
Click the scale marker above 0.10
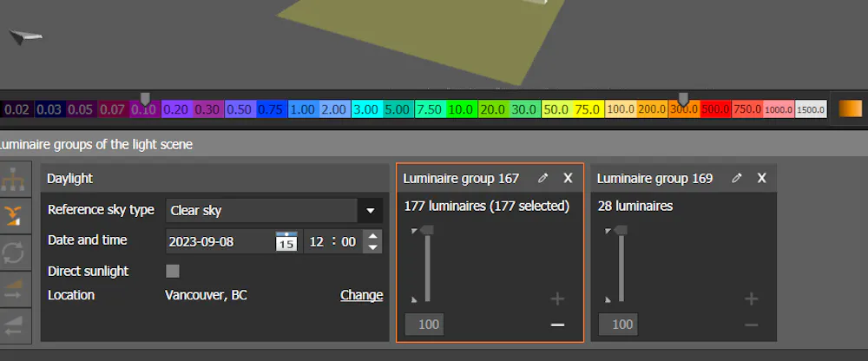[145, 99]
